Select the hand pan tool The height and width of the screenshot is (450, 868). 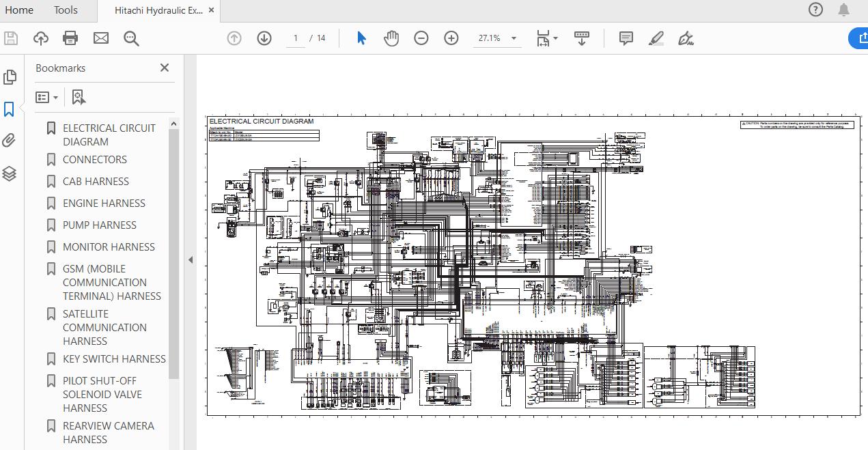click(x=391, y=38)
